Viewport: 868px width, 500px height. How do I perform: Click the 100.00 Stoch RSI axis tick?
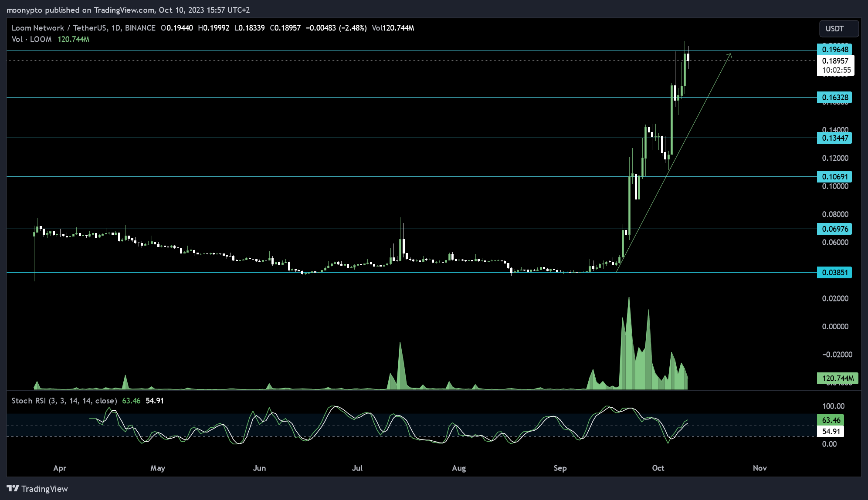tap(833, 406)
